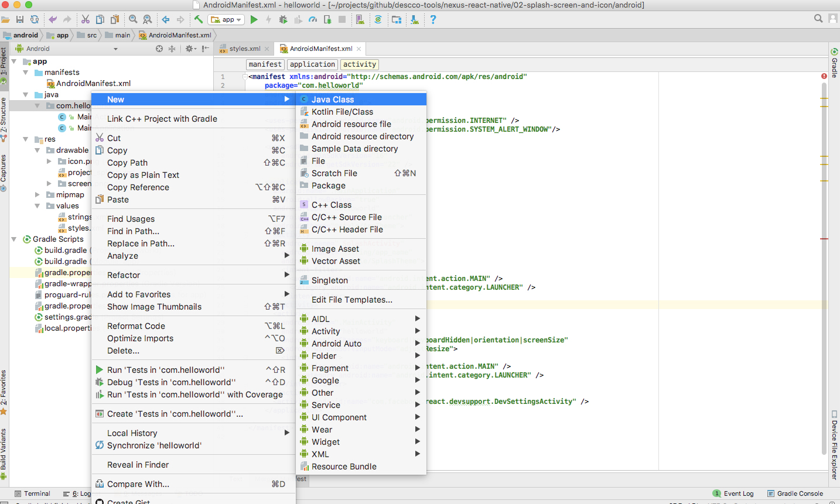The width and height of the screenshot is (840, 504).
Task: Click the src breadcrumb in navigation bar
Action: [x=88, y=35]
